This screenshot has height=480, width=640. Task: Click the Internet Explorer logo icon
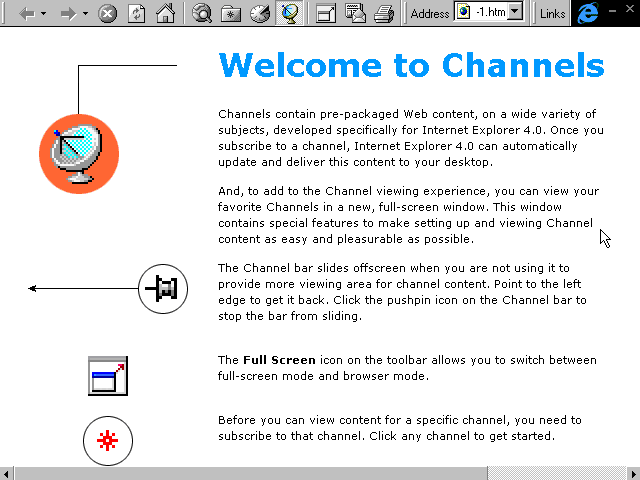tap(588, 13)
